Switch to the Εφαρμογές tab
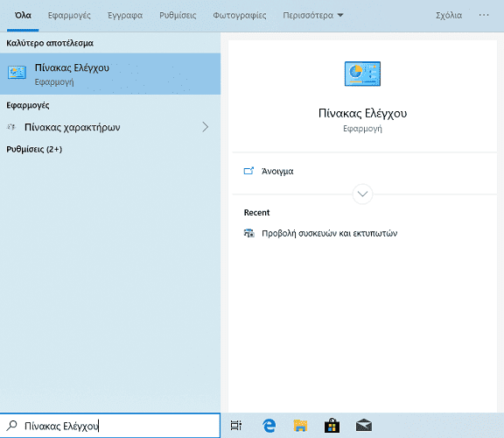504x438 pixels. click(69, 15)
